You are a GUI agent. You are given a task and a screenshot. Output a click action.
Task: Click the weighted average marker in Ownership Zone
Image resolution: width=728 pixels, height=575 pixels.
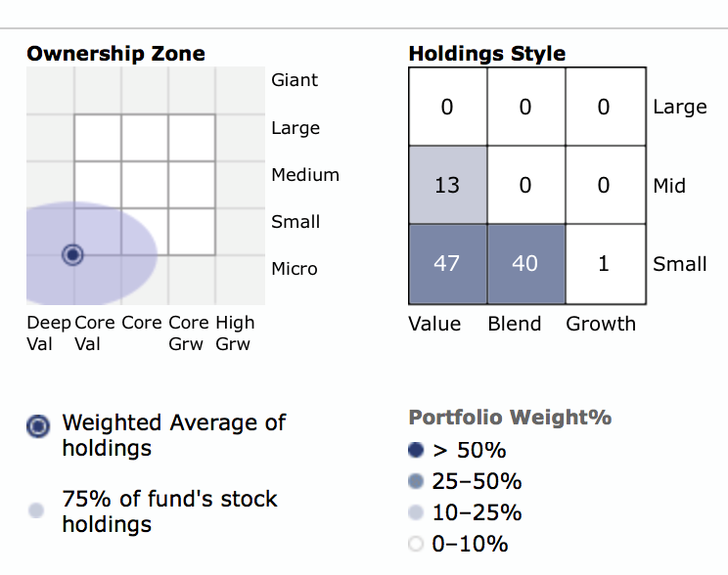tap(71, 255)
